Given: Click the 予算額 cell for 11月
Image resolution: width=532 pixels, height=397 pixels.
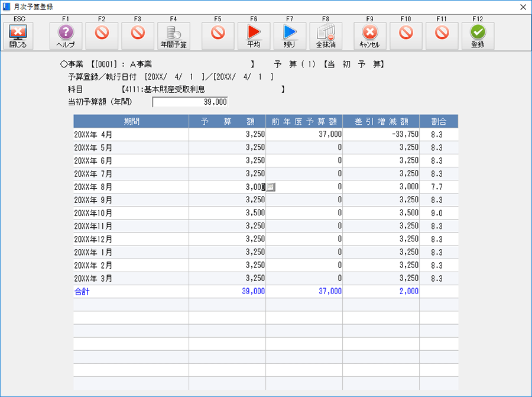Looking at the screenshot, I should pyautogui.click(x=228, y=226).
